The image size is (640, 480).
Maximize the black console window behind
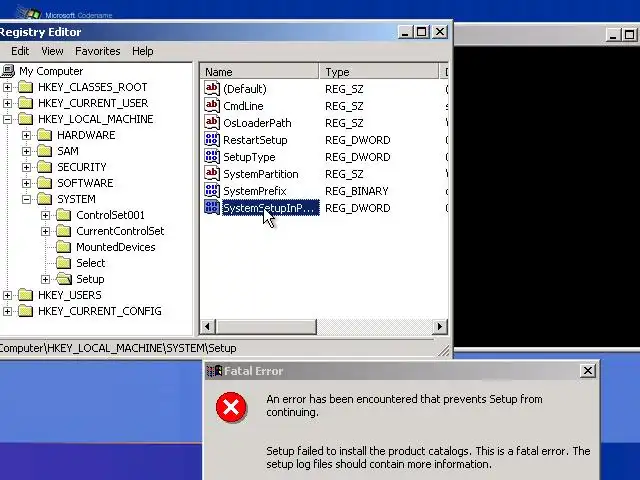[x=629, y=34]
